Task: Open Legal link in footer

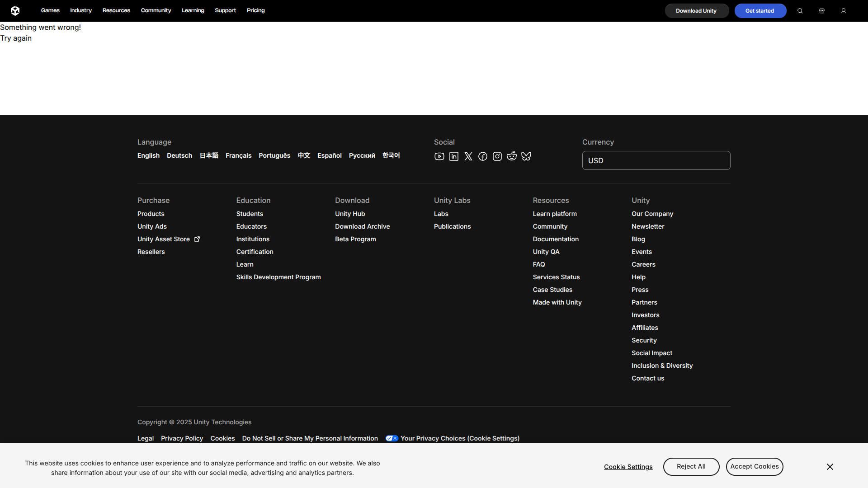Action: click(146, 438)
